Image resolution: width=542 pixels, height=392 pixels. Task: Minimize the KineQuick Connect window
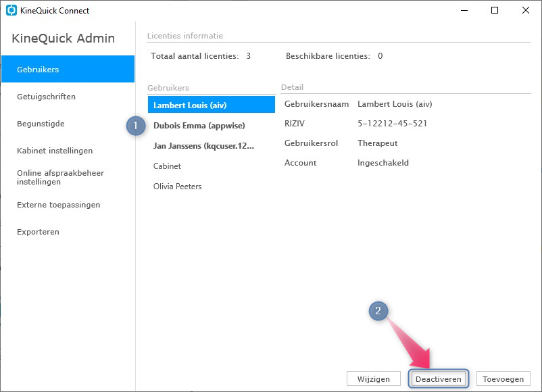[x=464, y=10]
